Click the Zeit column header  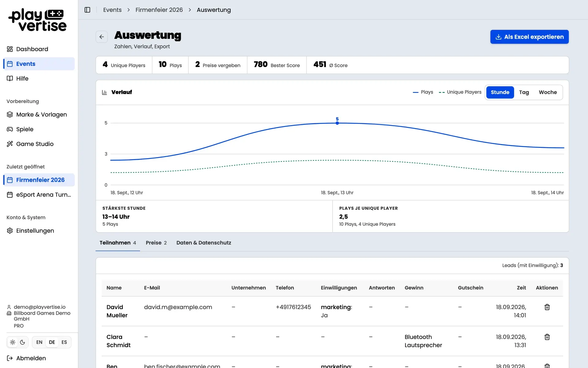[521, 288]
